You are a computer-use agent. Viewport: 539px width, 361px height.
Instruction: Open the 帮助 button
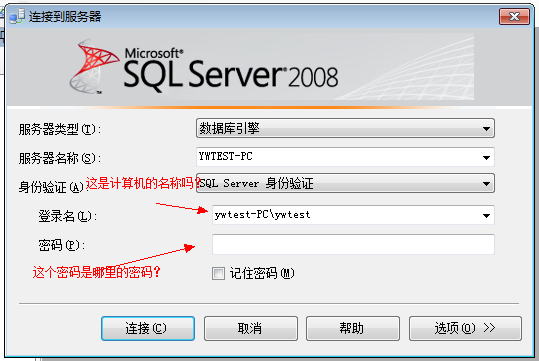[x=353, y=328]
